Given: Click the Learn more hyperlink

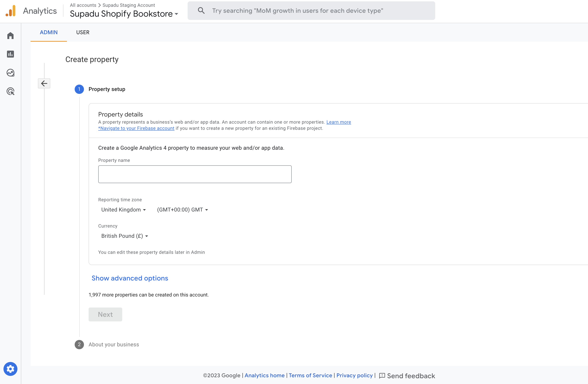Looking at the screenshot, I should [339, 122].
